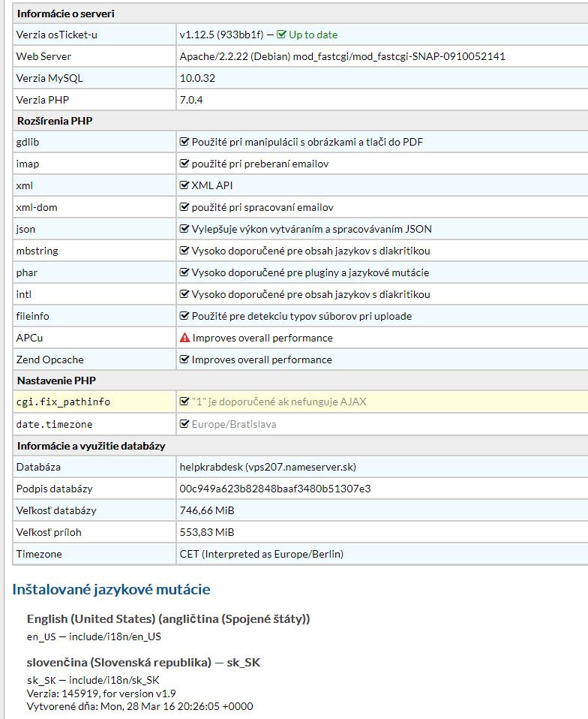This screenshot has width=588, height=719.
Task: Select the slovenčina sk_SK language entry
Action: coord(143,663)
